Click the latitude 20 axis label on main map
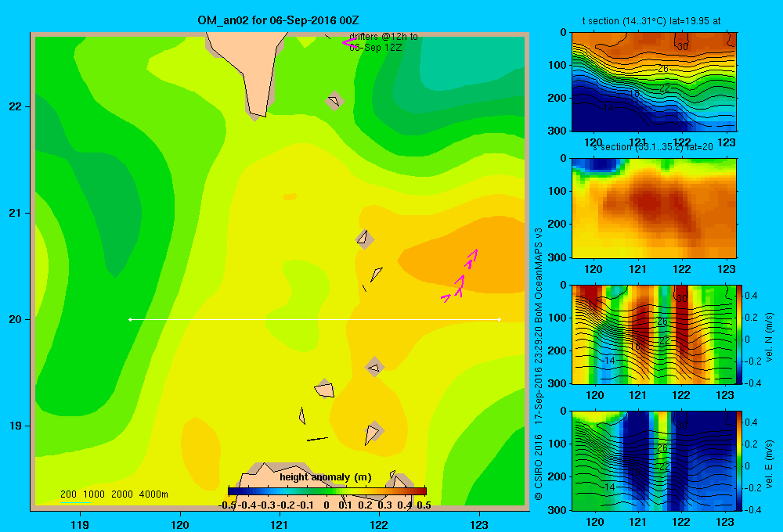This screenshot has height=532, width=783. 16,319
